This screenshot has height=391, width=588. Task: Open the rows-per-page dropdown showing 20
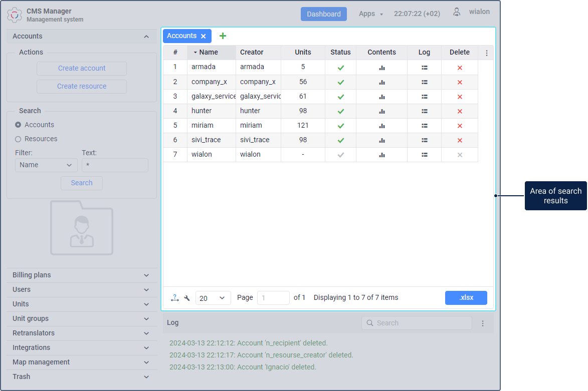click(x=213, y=298)
